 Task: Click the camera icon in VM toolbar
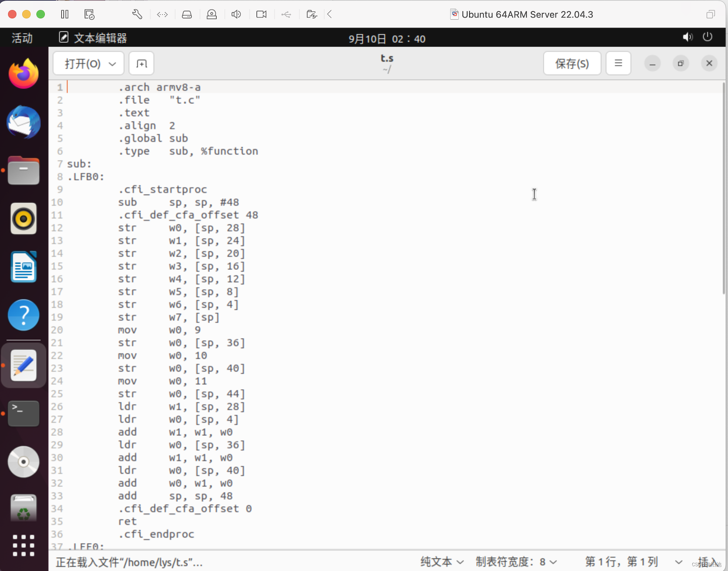click(261, 14)
